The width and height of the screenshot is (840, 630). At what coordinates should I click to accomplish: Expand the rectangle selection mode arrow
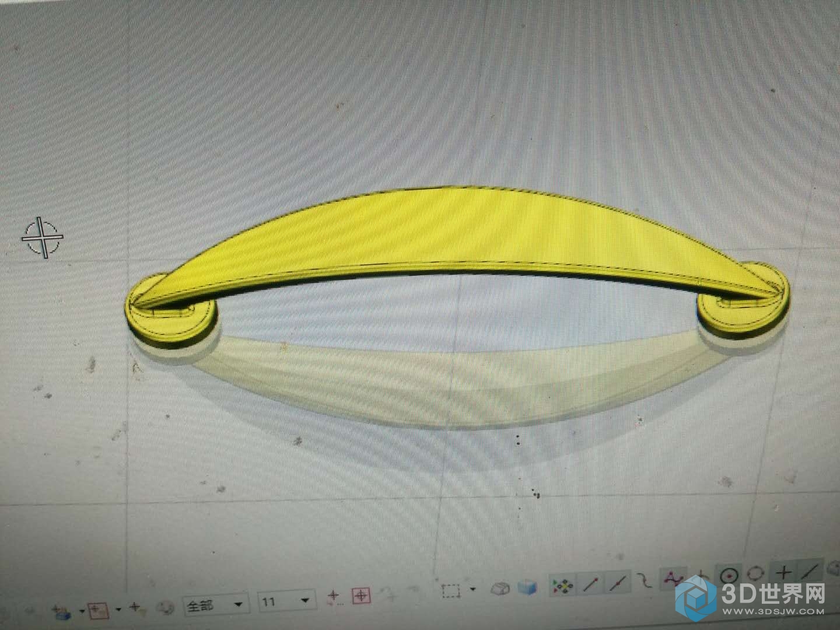pos(473,589)
